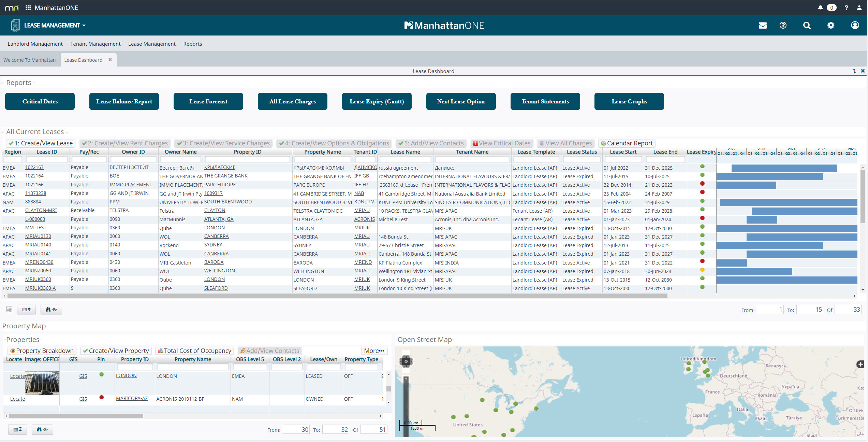The height and width of the screenshot is (442, 868).
Task: Open lease ID 1022163 link
Action: 34,167
